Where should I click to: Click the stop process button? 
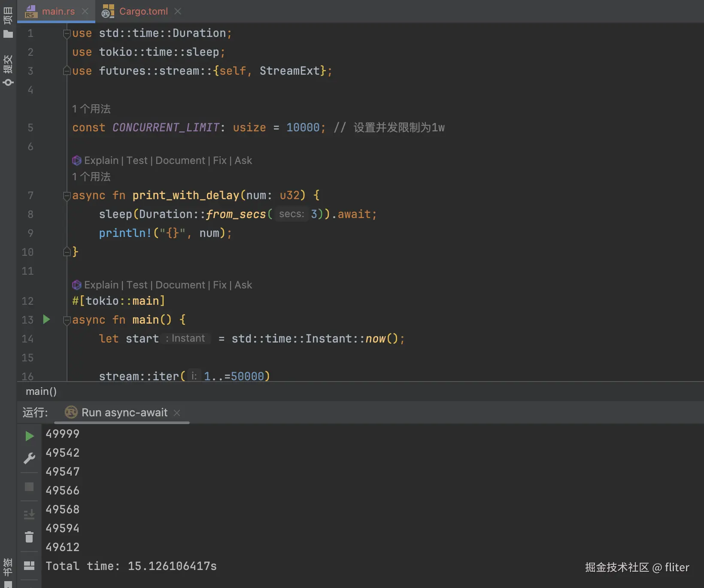tap(29, 487)
